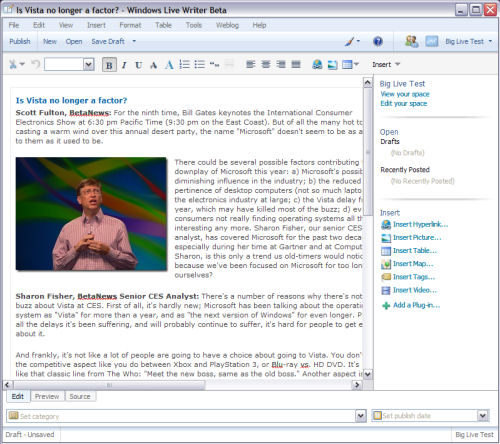Open the File menu
The image size is (500, 444).
pos(14,25)
